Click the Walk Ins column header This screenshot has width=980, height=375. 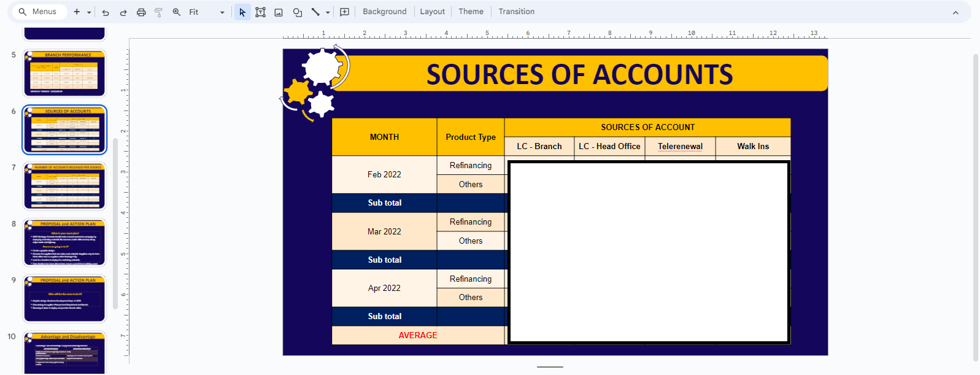pyautogui.click(x=753, y=146)
